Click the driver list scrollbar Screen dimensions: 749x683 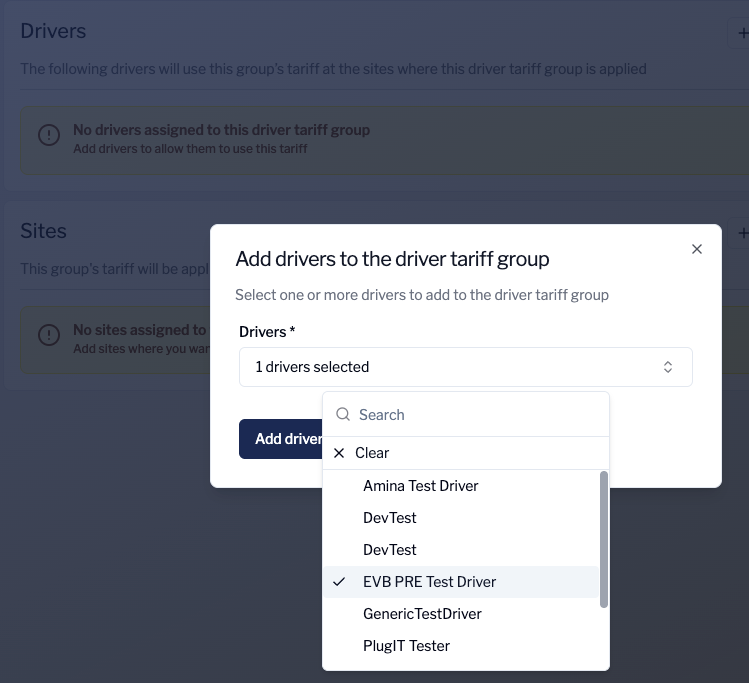tap(603, 540)
